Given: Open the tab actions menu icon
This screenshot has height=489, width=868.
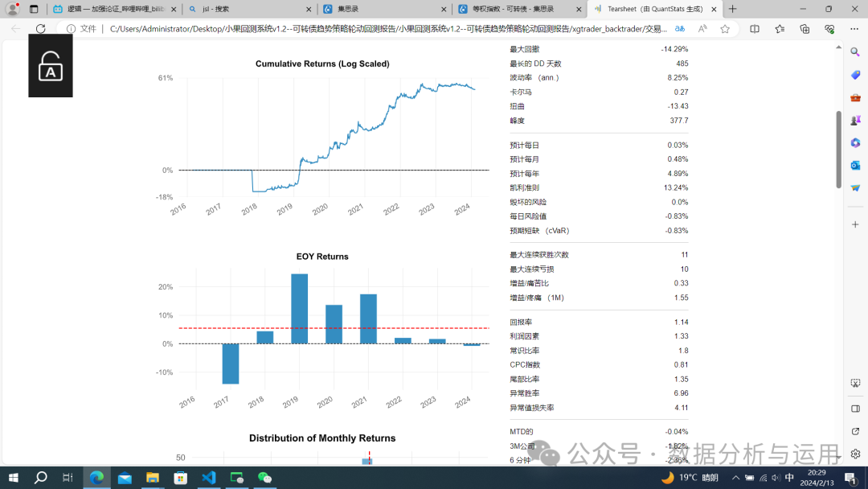Looking at the screenshot, I should [34, 9].
